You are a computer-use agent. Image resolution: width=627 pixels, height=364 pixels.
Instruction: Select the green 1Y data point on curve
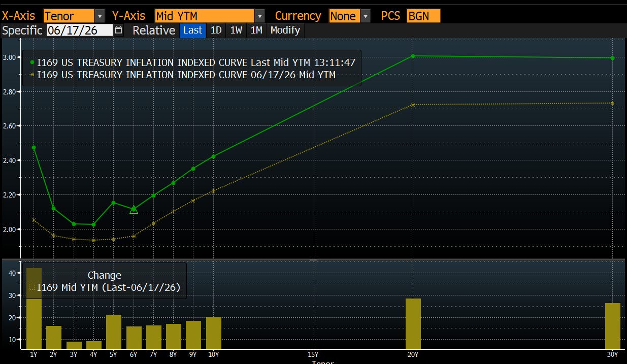click(34, 148)
